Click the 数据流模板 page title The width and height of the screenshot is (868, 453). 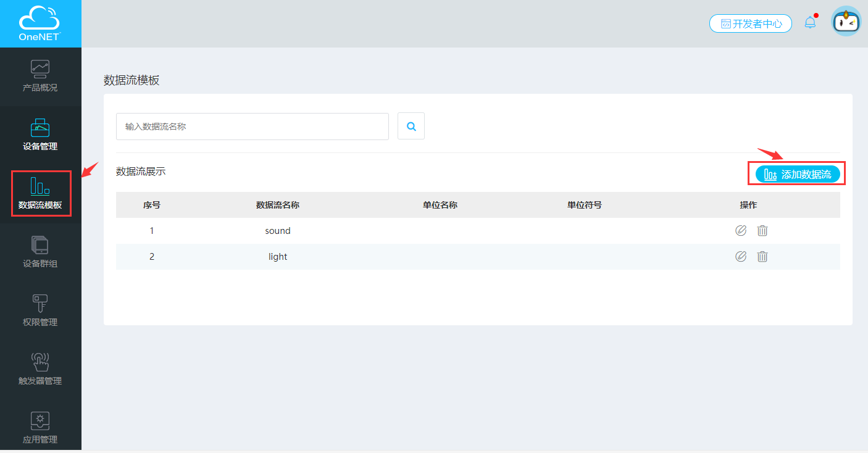pyautogui.click(x=131, y=80)
